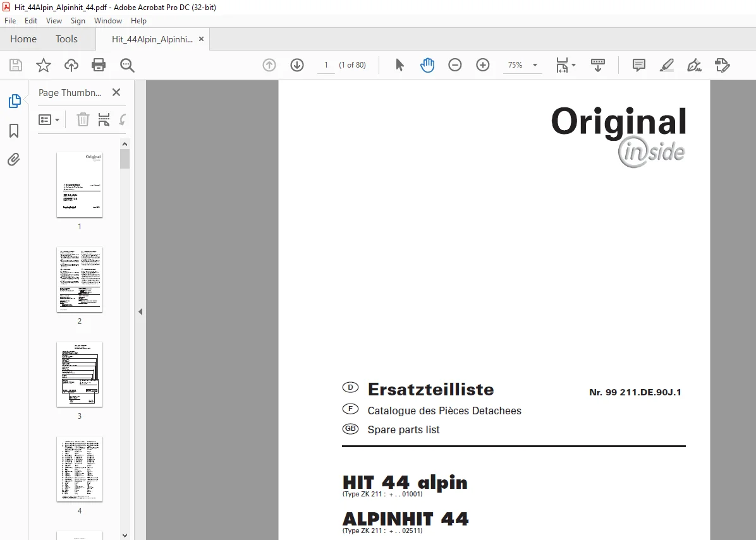The width and height of the screenshot is (756, 540).
Task: Open the View menu
Action: pos(54,21)
